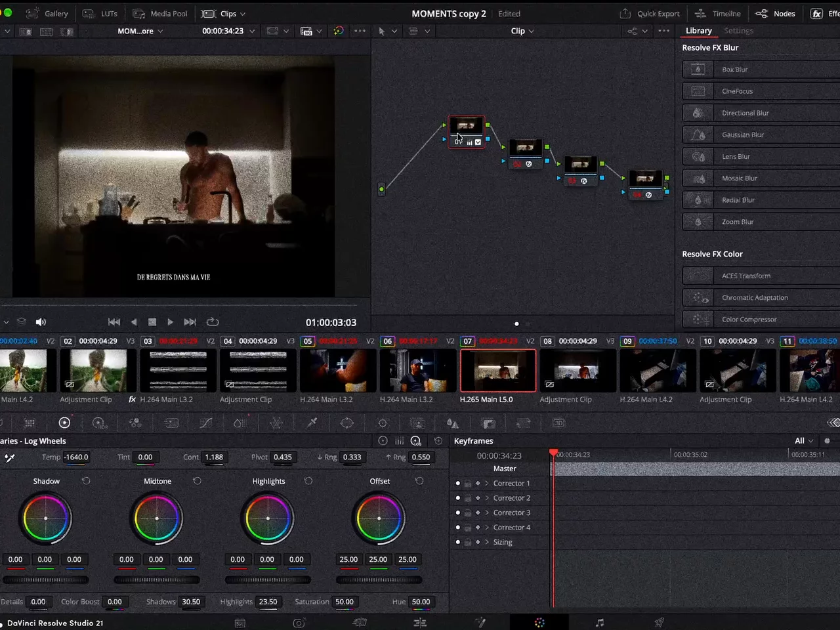The height and width of the screenshot is (630, 840).
Task: Jump to the first frame
Action: coord(114,322)
